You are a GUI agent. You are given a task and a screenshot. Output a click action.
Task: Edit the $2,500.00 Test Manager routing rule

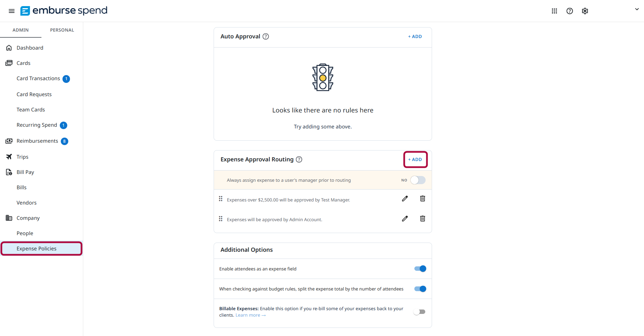click(x=405, y=199)
